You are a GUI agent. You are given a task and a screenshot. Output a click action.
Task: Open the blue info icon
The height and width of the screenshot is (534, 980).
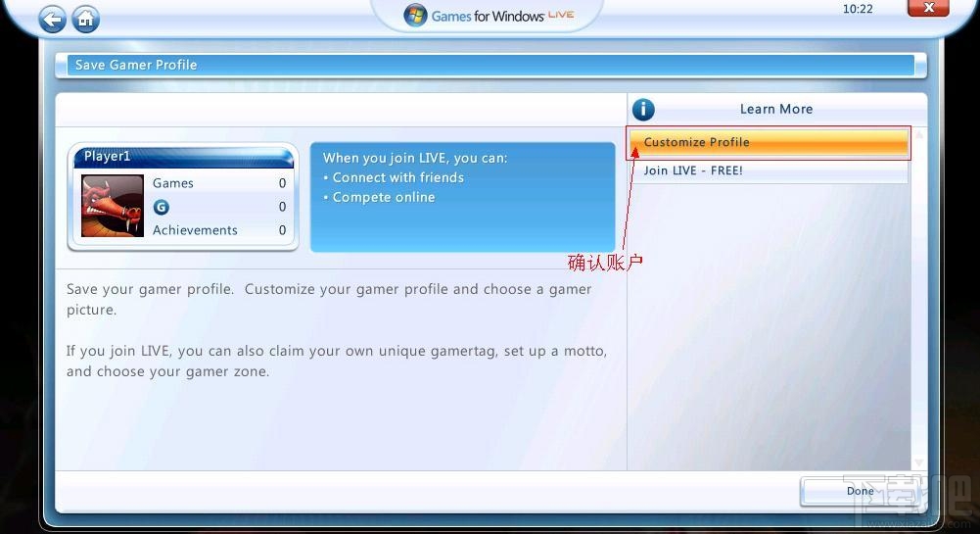[x=643, y=110]
